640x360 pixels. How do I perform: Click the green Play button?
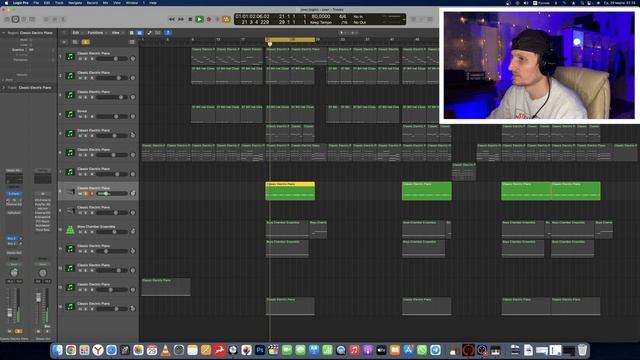click(x=199, y=19)
